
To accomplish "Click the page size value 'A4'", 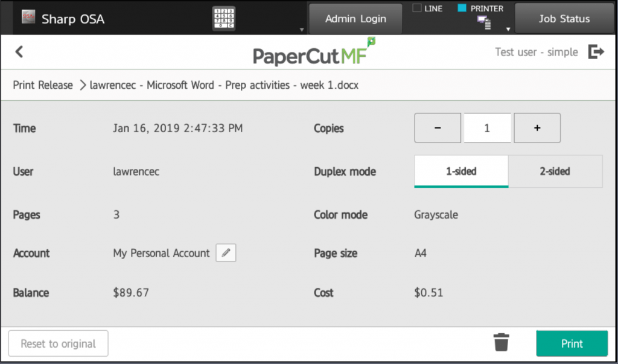I will coord(421,253).
